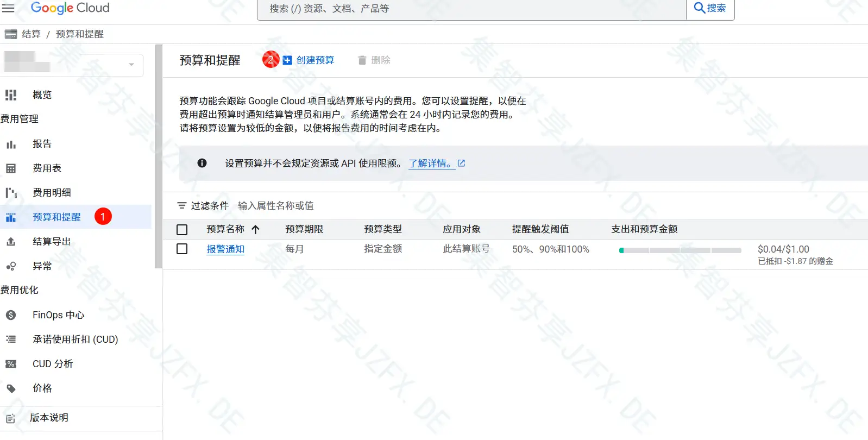
Task: Click the external link icon after 了解详情
Action: coord(461,163)
